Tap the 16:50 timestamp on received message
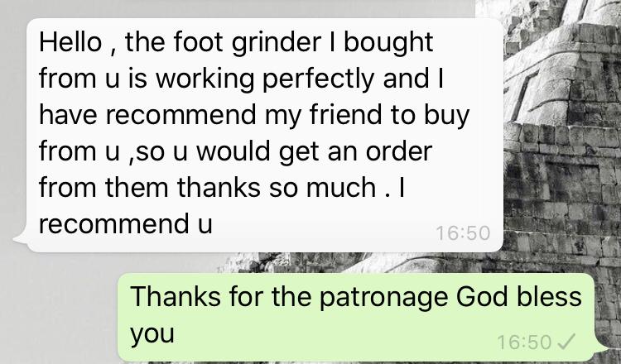This screenshot has height=364, width=621. click(x=463, y=233)
